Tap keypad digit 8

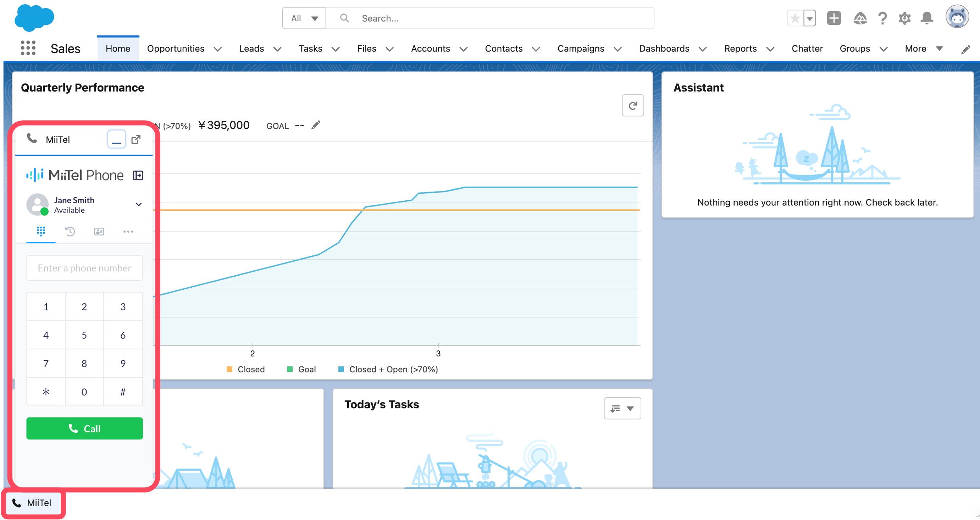coord(84,363)
